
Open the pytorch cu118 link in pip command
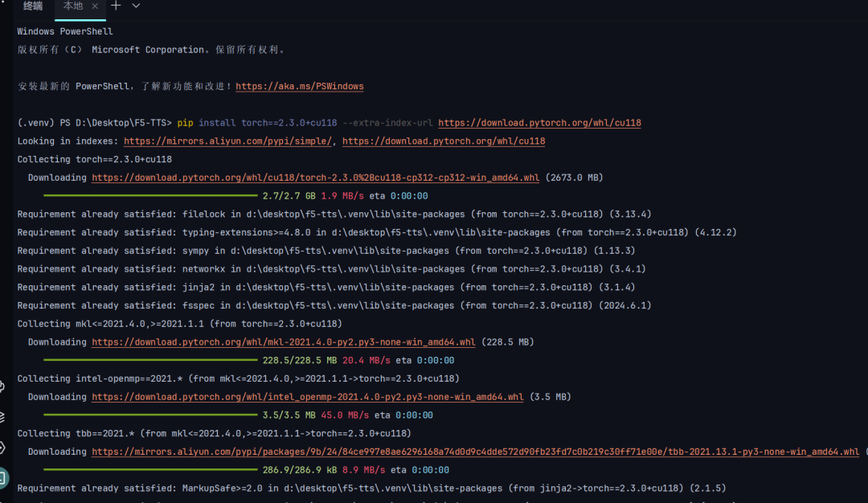[x=540, y=123]
